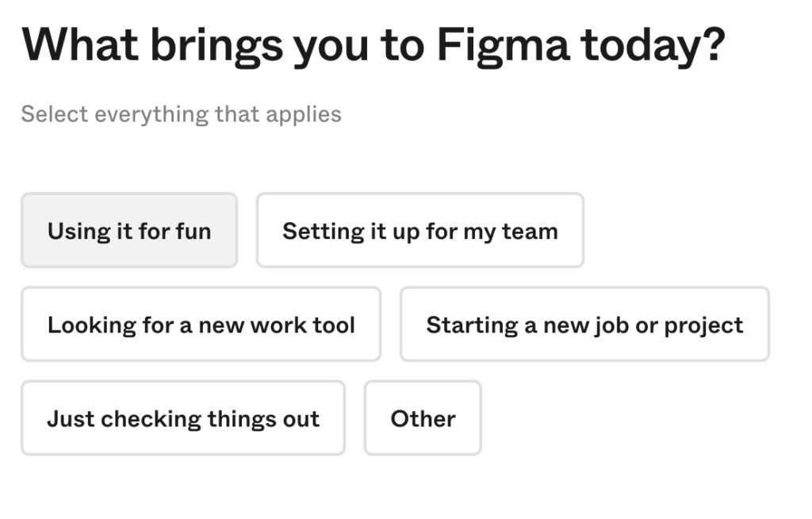812x519 pixels.
Task: Deselect the 'Using it for fun' option
Action: pos(129,231)
